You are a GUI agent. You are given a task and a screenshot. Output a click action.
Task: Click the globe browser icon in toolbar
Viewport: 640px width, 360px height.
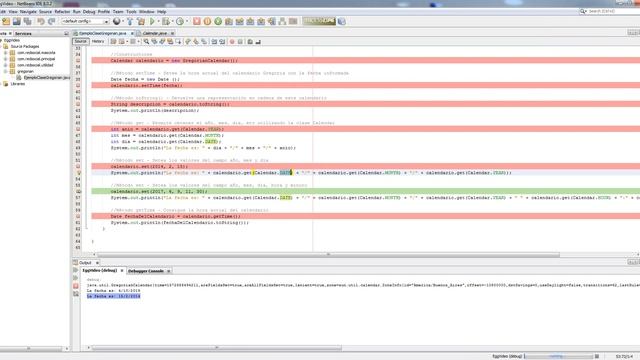pos(117,21)
